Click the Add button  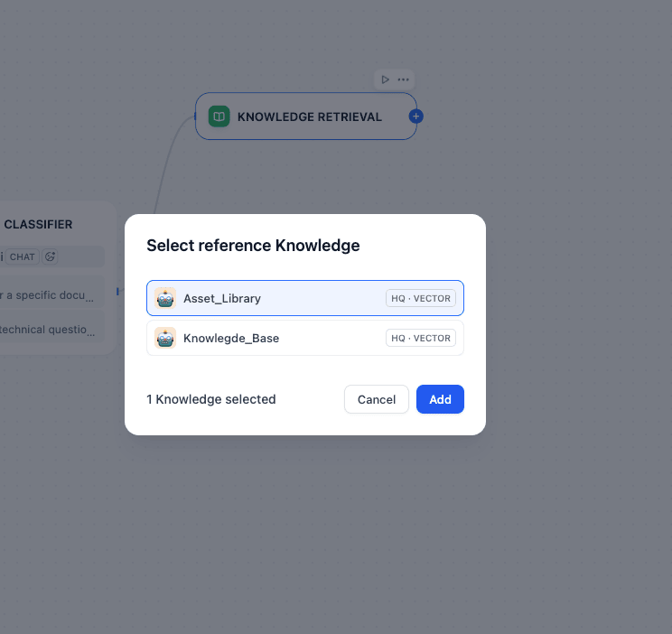click(440, 399)
